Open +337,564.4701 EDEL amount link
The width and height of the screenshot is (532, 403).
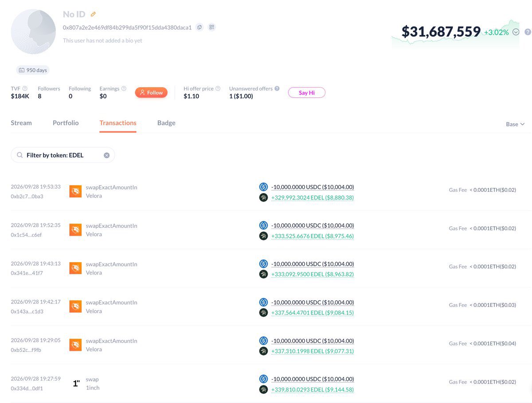(x=313, y=313)
